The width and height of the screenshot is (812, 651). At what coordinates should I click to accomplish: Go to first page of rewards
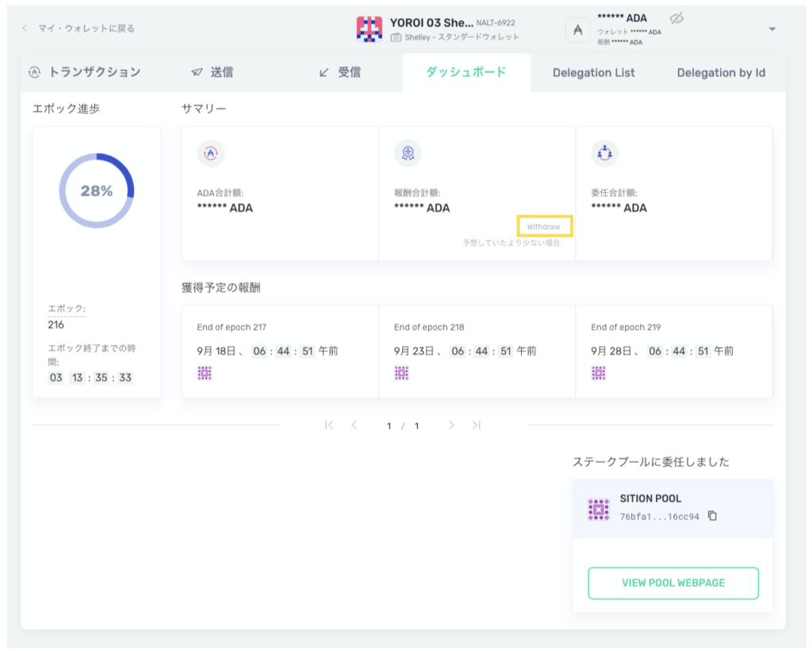[329, 425]
